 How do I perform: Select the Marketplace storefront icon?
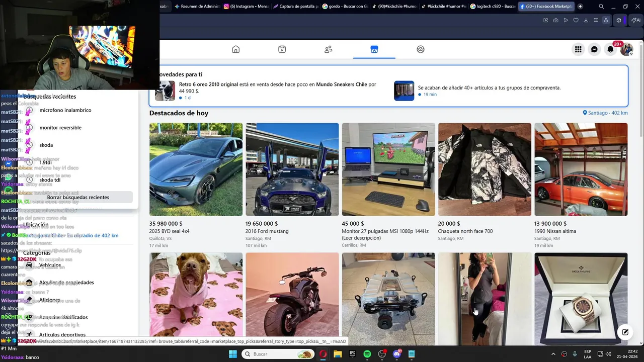click(x=374, y=49)
